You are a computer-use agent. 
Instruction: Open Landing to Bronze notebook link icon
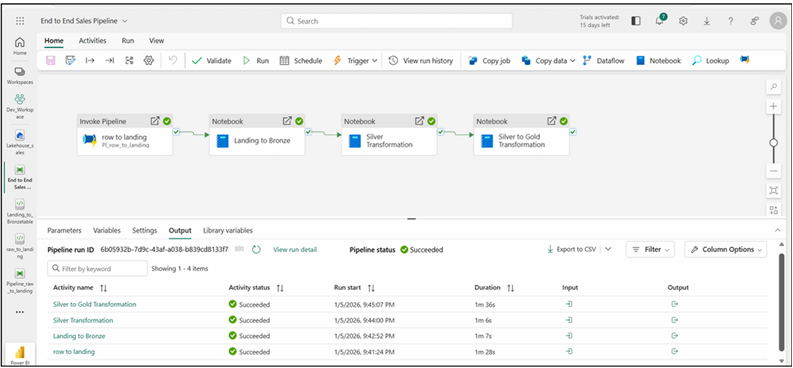click(287, 121)
